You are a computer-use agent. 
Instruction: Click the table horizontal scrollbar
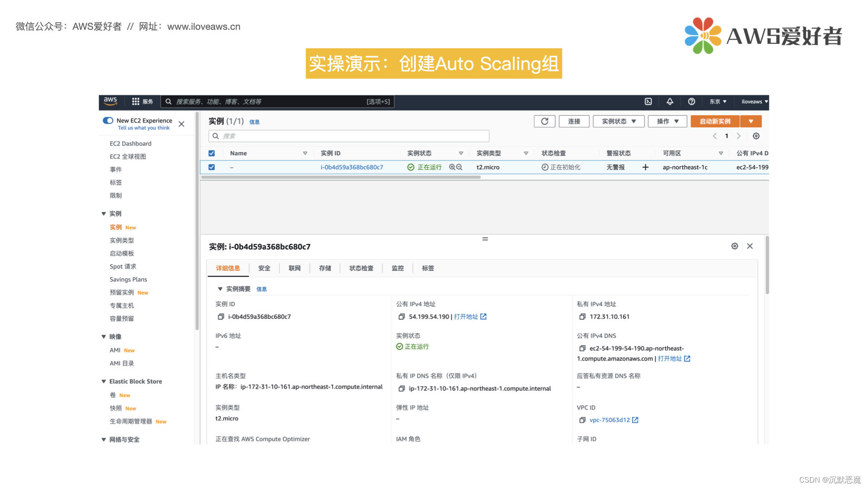(341, 177)
